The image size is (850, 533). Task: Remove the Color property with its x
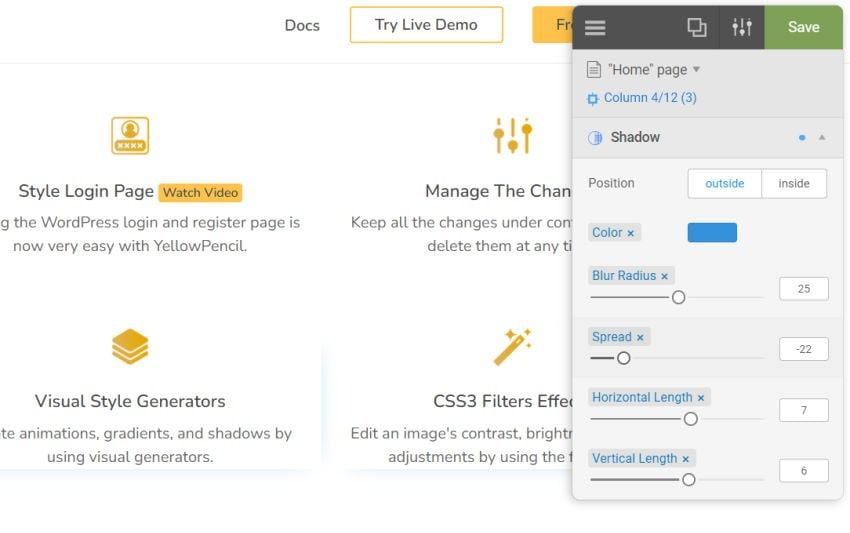[630, 233]
